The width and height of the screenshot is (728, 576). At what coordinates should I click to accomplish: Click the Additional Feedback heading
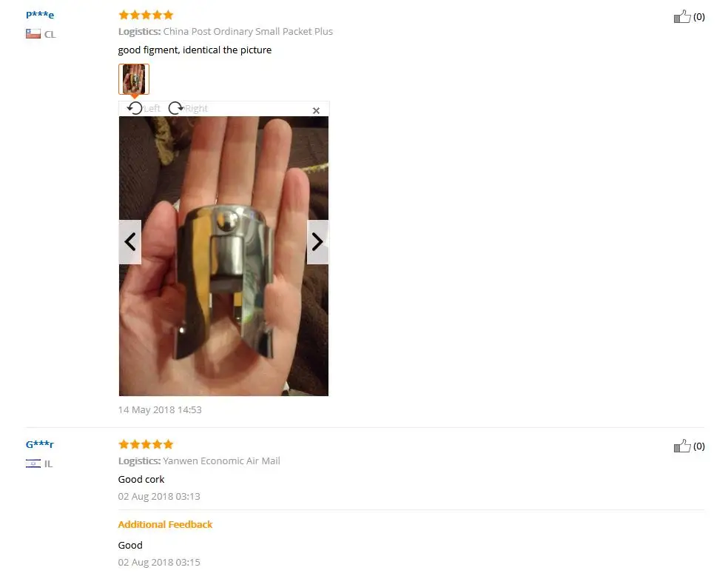click(165, 524)
